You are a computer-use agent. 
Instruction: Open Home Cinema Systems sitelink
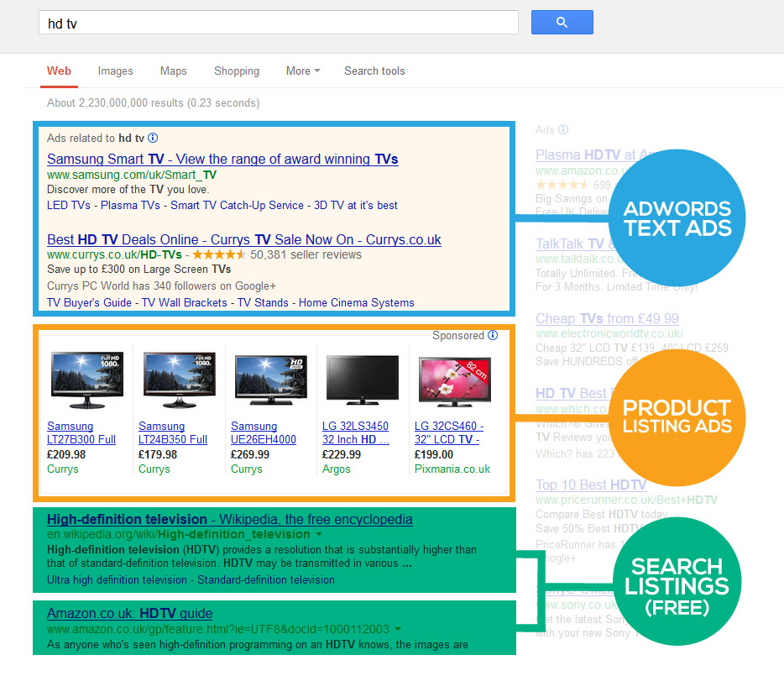(357, 302)
